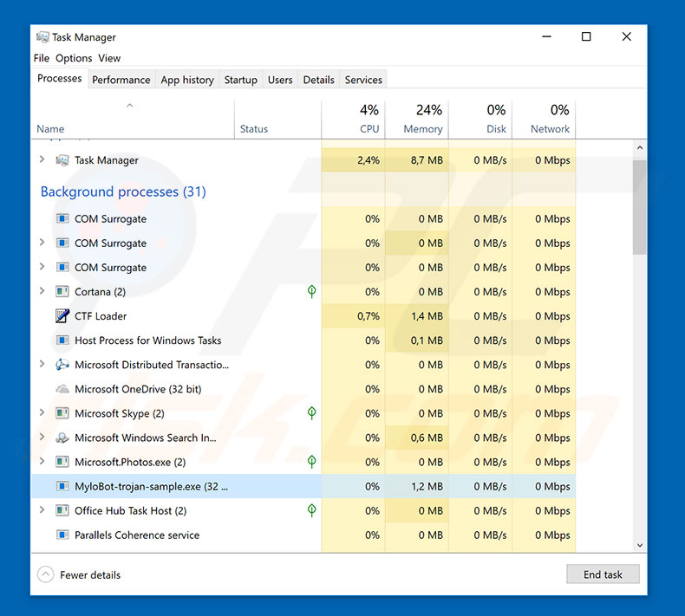The width and height of the screenshot is (685, 616).
Task: Click the CTF Loader pen icon
Action: [62, 315]
